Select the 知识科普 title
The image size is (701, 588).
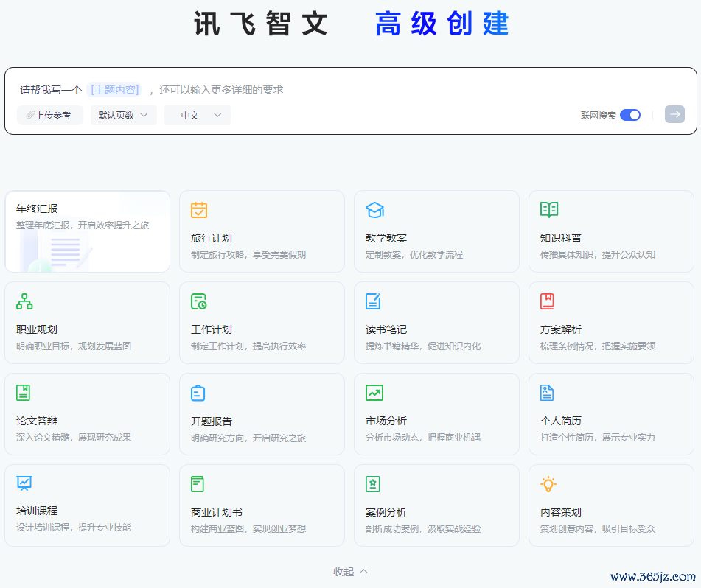coord(561,238)
